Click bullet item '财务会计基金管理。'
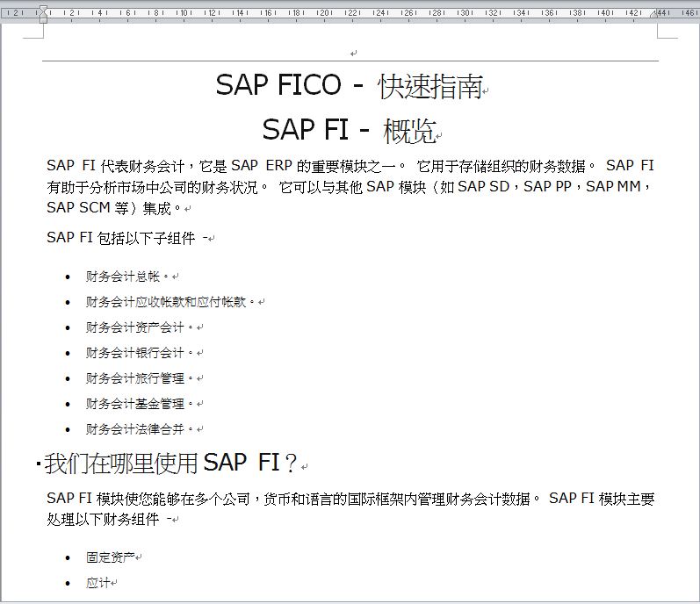This screenshot has width=700, height=604. tap(141, 404)
